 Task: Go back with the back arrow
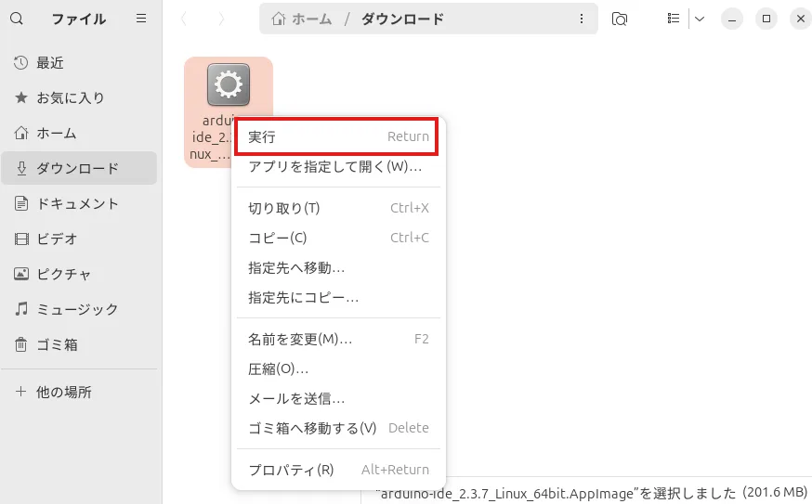click(184, 19)
